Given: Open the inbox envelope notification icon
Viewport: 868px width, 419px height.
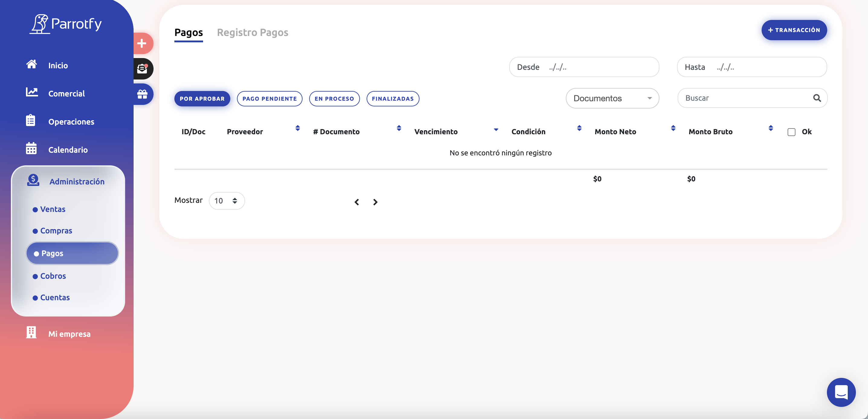Looking at the screenshot, I should 142,68.
